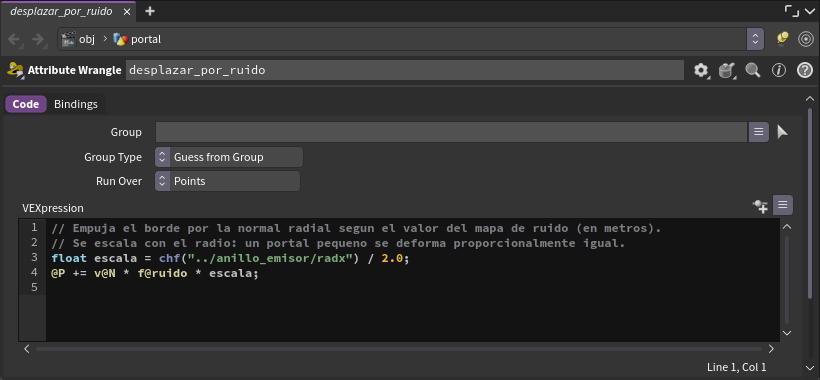Click the Group Type label
The height and width of the screenshot is (380, 820).
[x=113, y=157]
